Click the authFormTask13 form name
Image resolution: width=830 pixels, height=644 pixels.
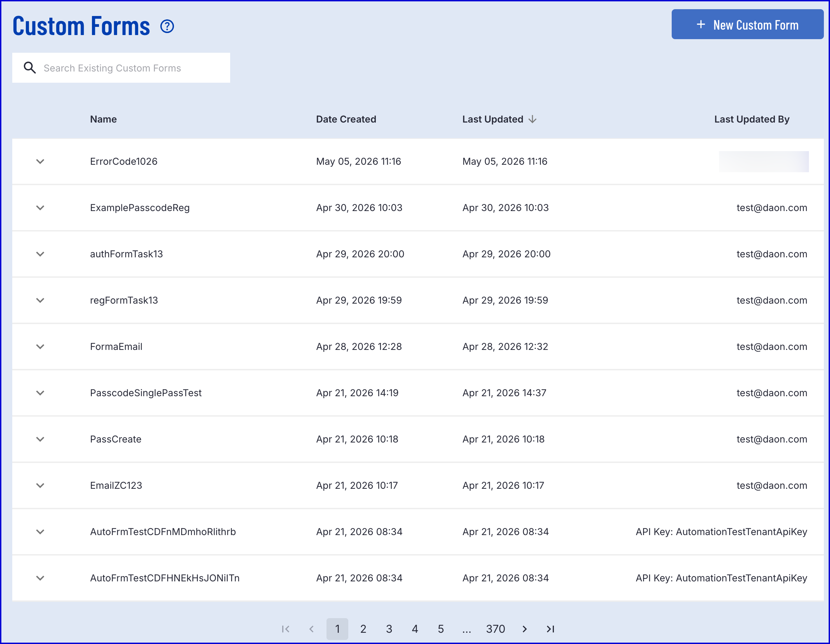[x=126, y=254]
